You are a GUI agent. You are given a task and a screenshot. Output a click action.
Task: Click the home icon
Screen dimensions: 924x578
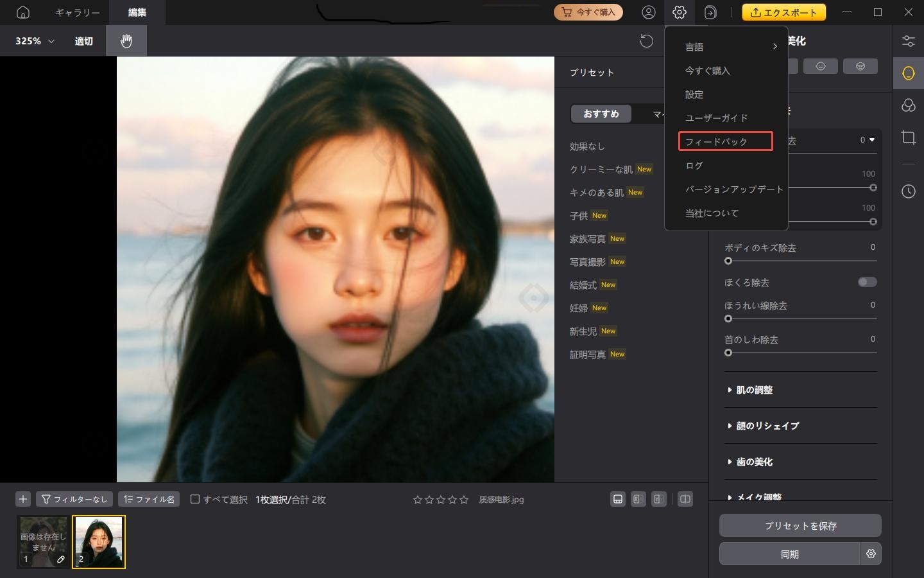23,12
